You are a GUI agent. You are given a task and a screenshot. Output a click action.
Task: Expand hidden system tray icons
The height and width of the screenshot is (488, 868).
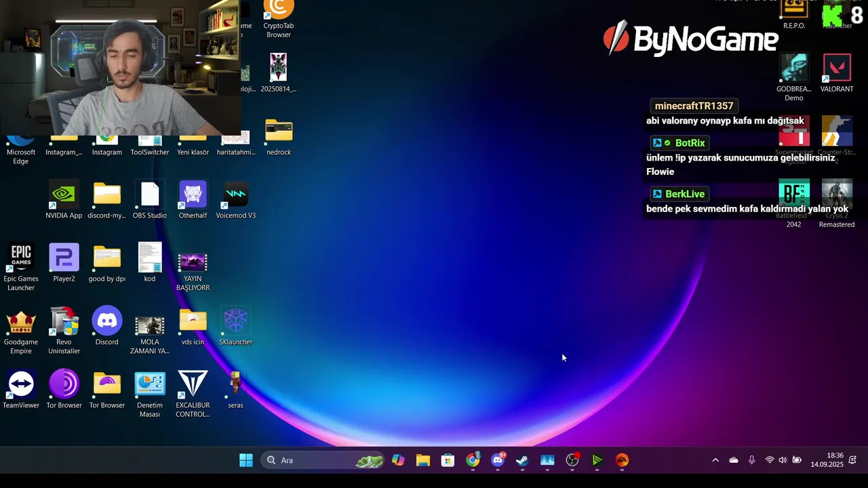pyautogui.click(x=715, y=460)
